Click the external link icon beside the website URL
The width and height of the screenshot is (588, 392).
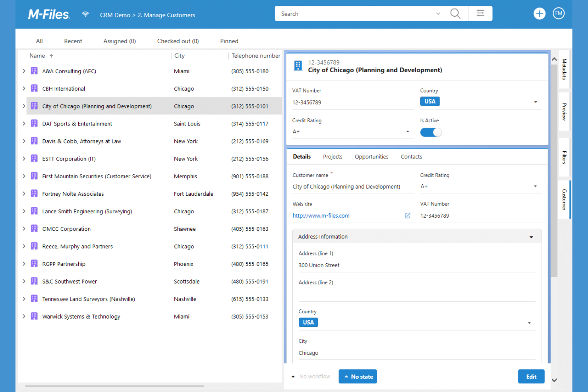(x=408, y=215)
